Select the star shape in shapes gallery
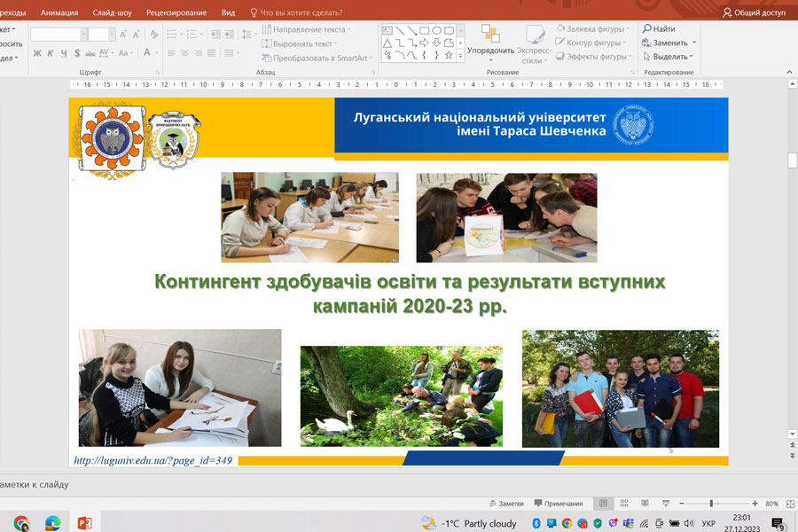 449,55
